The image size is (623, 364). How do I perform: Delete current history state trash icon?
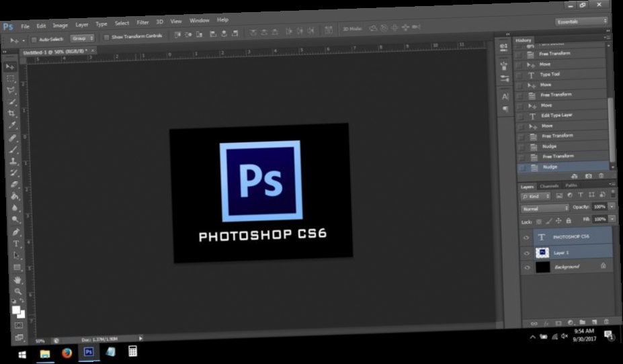(x=601, y=175)
